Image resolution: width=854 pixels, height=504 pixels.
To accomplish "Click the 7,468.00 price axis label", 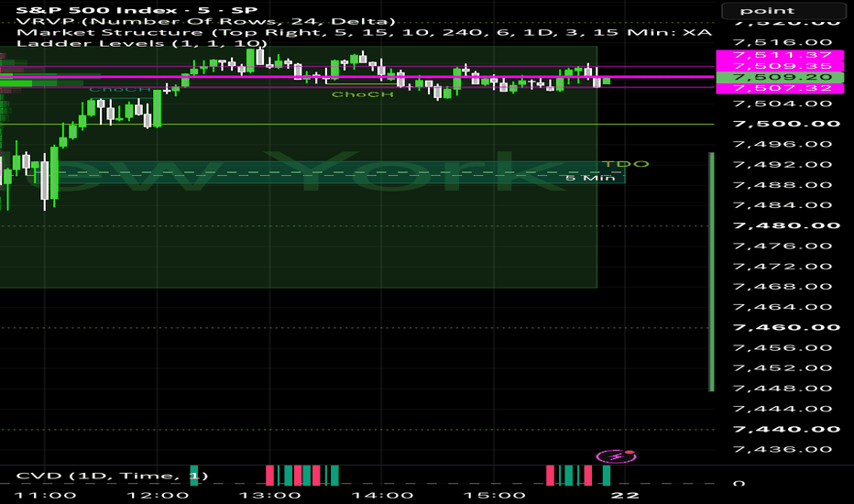I will coord(783,287).
